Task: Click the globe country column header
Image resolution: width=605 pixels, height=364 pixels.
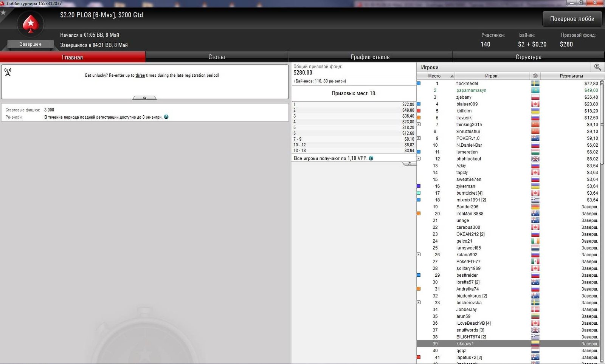Action: click(535, 76)
